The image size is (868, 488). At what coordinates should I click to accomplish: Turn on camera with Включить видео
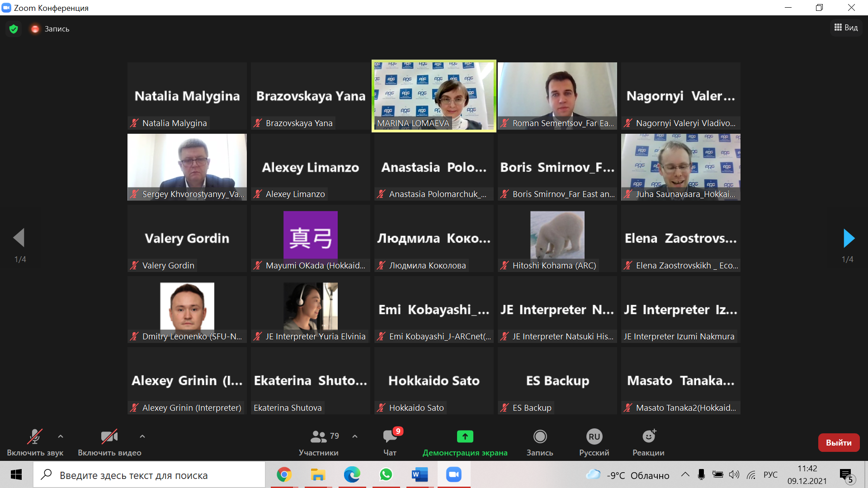[109, 443]
